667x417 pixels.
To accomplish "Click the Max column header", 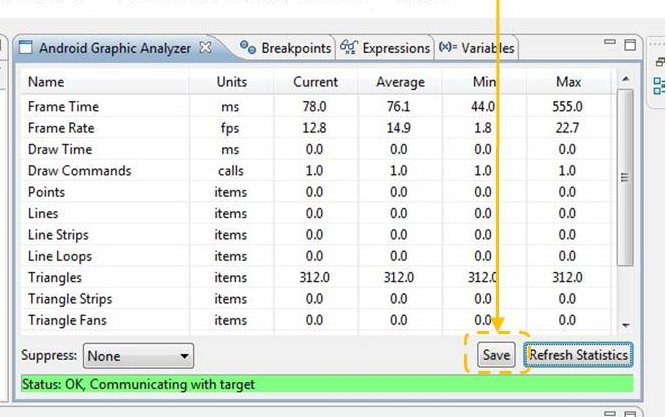I will [x=569, y=82].
